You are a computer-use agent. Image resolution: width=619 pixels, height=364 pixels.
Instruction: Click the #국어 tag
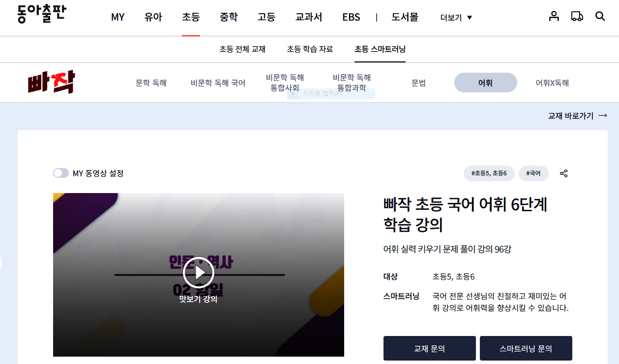(533, 173)
